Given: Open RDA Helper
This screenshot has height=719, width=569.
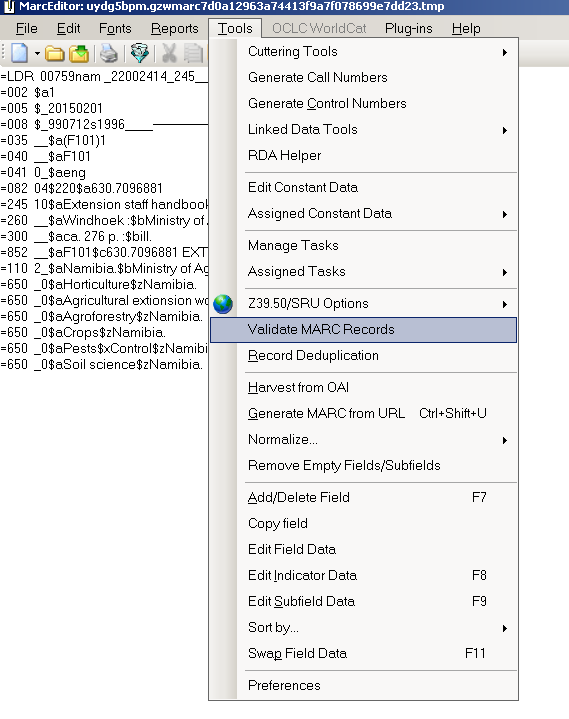Looking at the screenshot, I should point(363,155).
